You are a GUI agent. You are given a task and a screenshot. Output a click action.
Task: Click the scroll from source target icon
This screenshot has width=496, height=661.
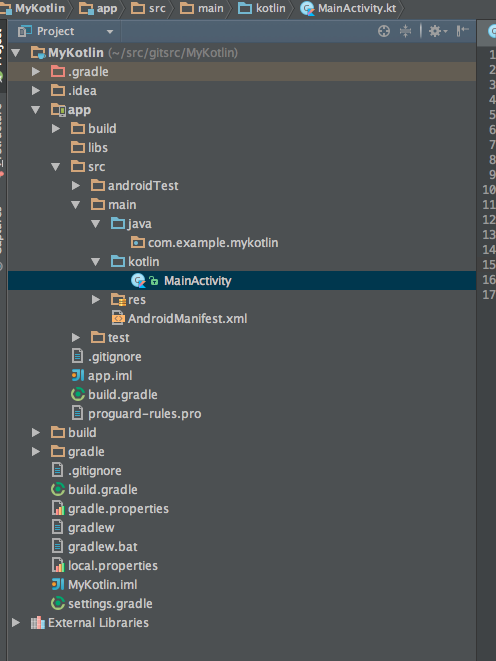[x=383, y=31]
